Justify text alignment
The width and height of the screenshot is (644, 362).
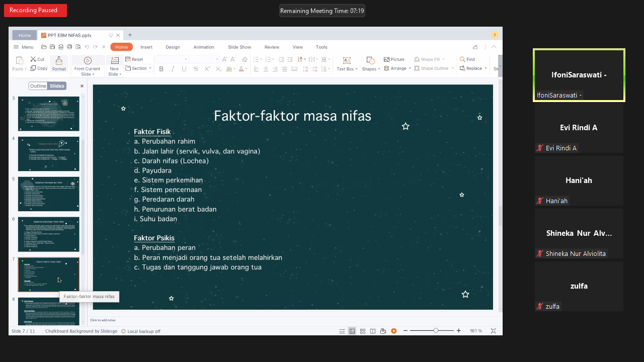point(285,69)
